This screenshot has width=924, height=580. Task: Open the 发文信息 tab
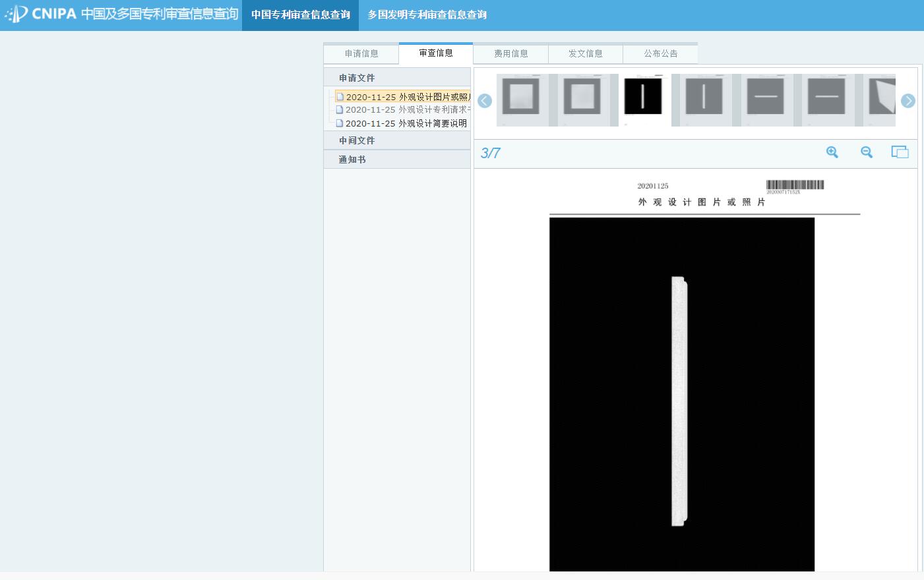[x=586, y=53]
